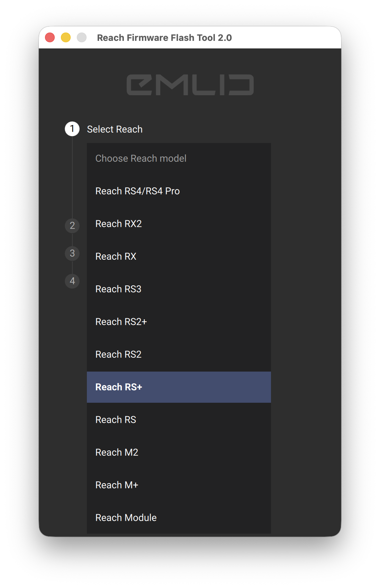Select the Reach M2 model
The height and width of the screenshot is (588, 380).
coord(179,453)
